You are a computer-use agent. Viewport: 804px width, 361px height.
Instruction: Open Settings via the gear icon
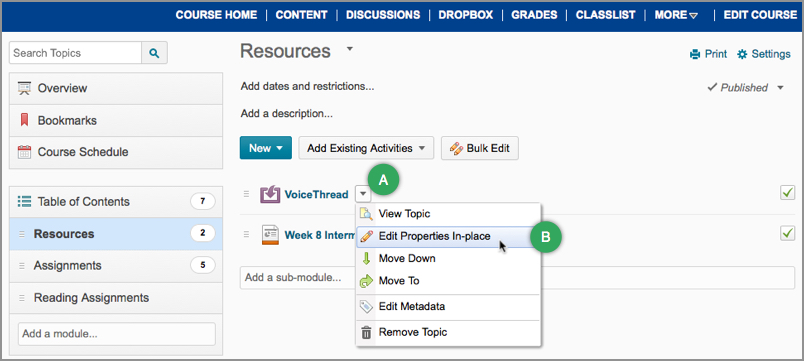click(741, 54)
